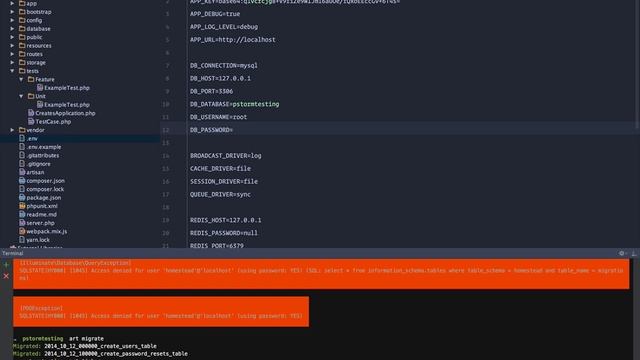Expand the app folder arrow
The image size is (640, 360).
pyautogui.click(x=12, y=3)
